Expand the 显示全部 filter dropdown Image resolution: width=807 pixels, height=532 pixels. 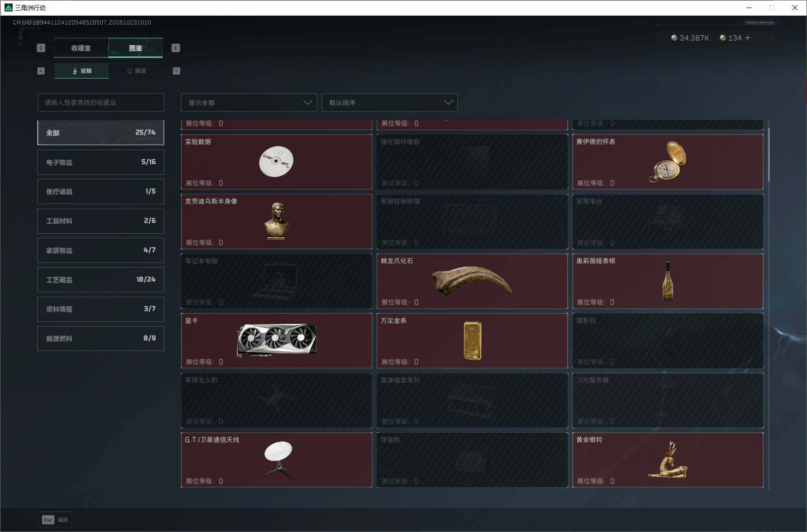[x=249, y=102]
